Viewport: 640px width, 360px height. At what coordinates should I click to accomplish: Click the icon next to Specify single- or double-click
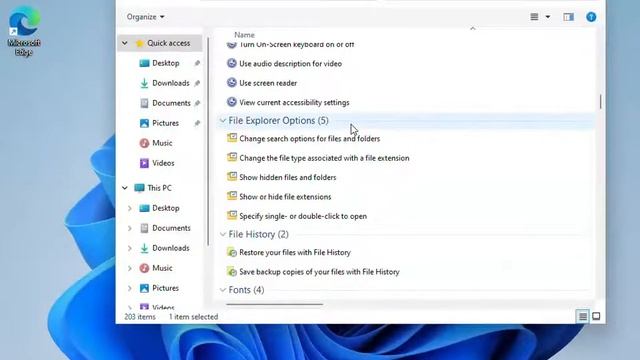tap(232, 216)
